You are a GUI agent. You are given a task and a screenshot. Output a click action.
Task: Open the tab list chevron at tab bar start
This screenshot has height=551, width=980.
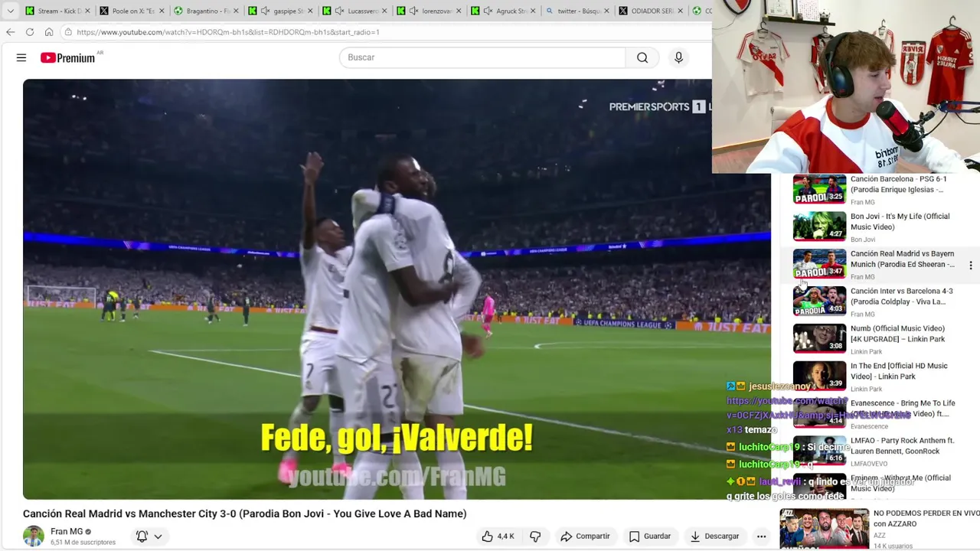pos(10,11)
